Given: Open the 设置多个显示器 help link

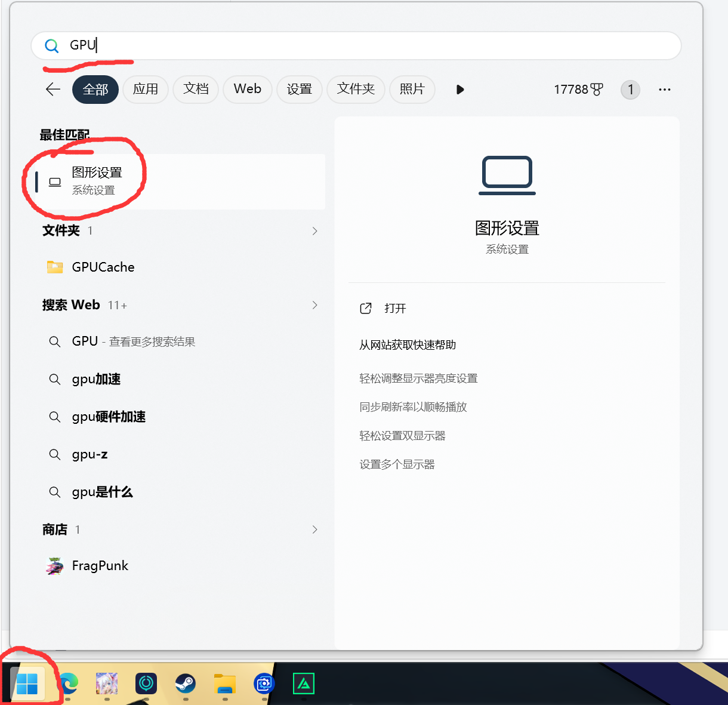Looking at the screenshot, I should coord(397,464).
